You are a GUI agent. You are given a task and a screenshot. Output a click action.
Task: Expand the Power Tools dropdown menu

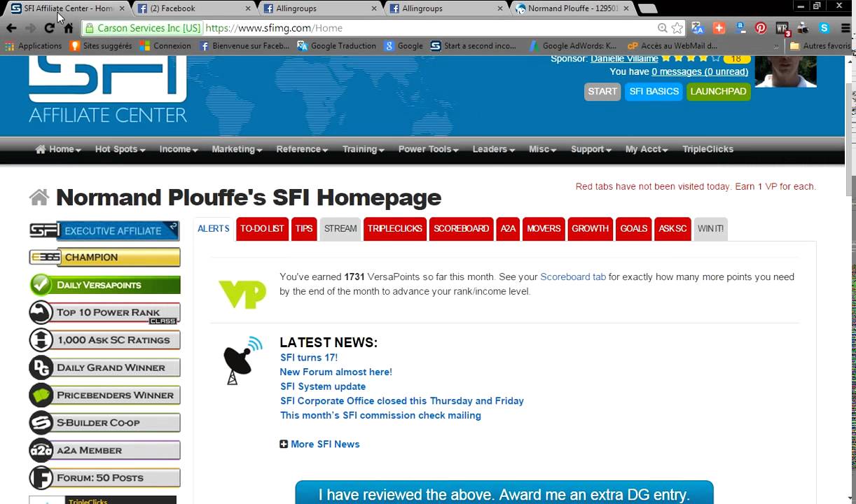point(428,149)
